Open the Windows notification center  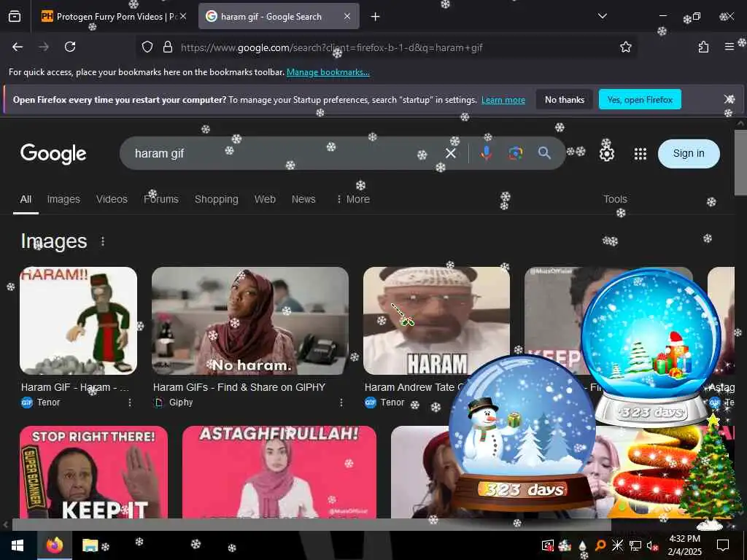[x=723, y=545]
